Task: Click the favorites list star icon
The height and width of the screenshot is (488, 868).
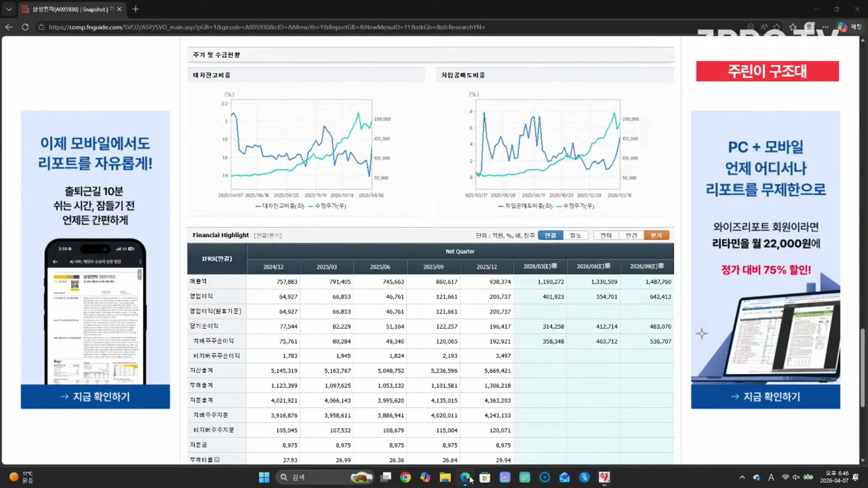Action: point(793,27)
